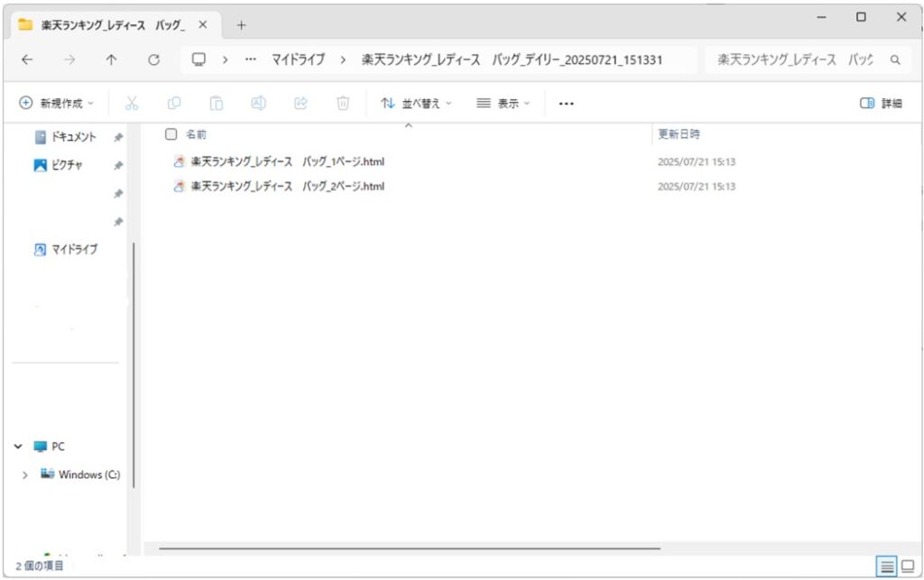Navigate up one folder level
The image size is (924, 580).
pos(111,60)
